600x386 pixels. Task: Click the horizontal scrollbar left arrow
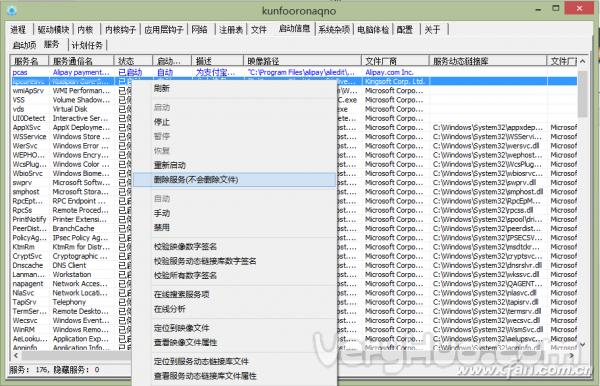point(16,355)
